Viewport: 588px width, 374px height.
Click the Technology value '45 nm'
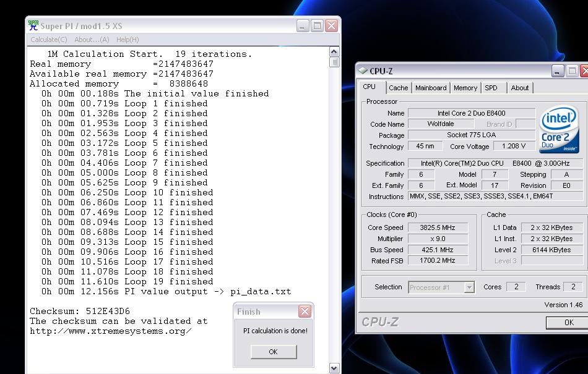pyautogui.click(x=425, y=146)
